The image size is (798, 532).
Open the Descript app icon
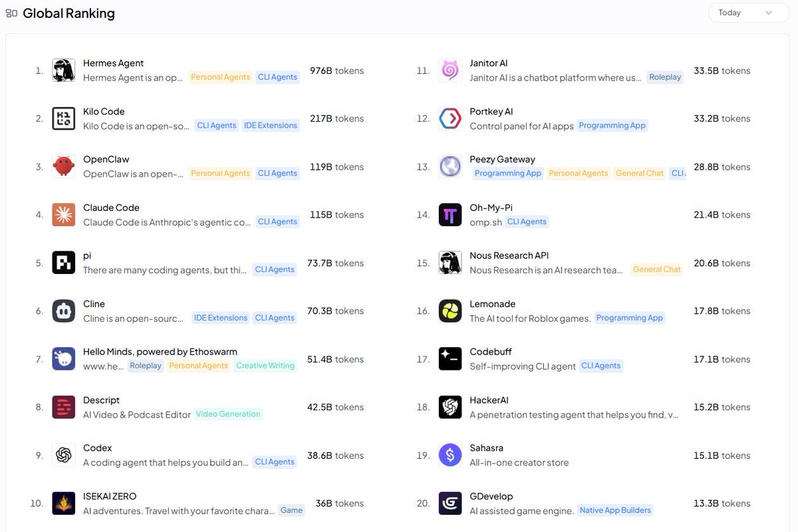pos(64,407)
